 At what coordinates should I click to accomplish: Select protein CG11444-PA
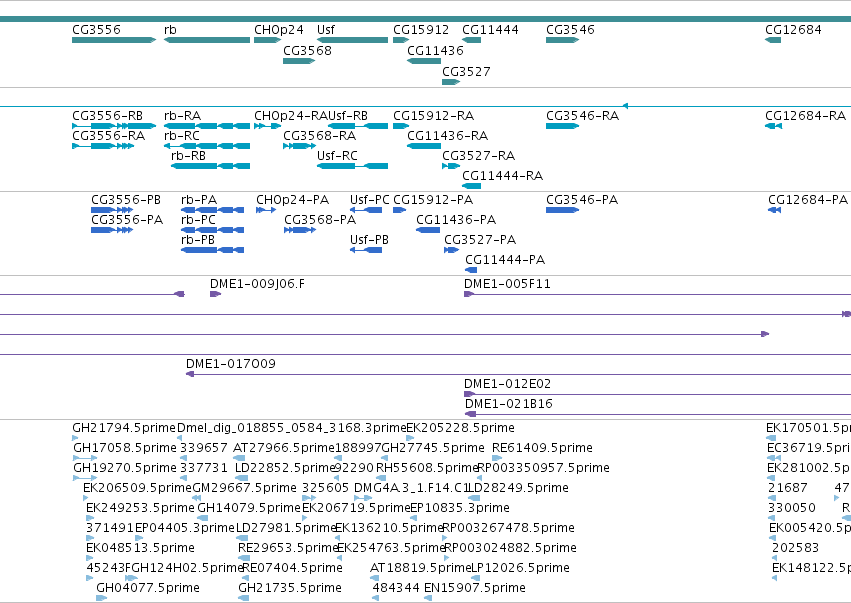coord(471,270)
